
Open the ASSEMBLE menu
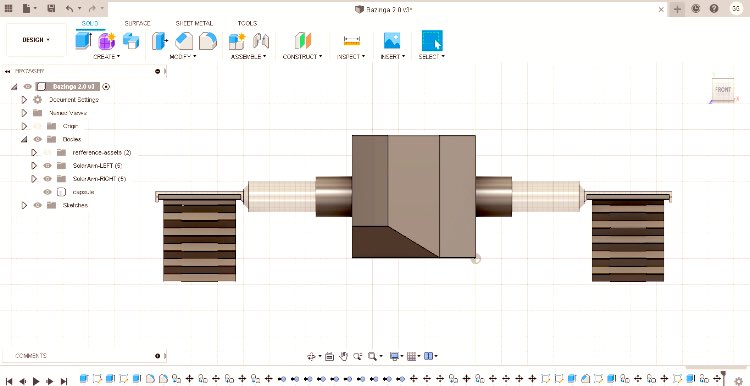(x=249, y=56)
